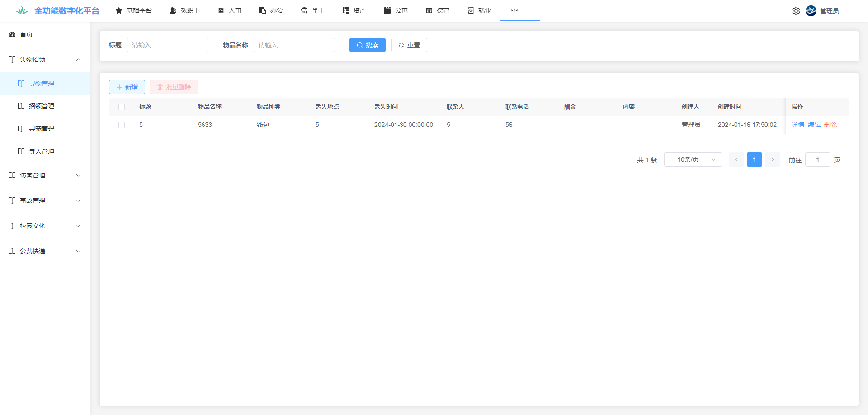Collapse the 失物招领 sidebar group
Screen dimensions: 868x415
tap(78, 60)
